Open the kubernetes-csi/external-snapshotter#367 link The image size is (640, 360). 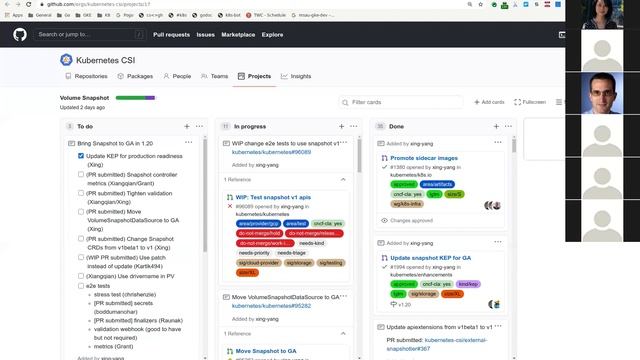[437, 344]
